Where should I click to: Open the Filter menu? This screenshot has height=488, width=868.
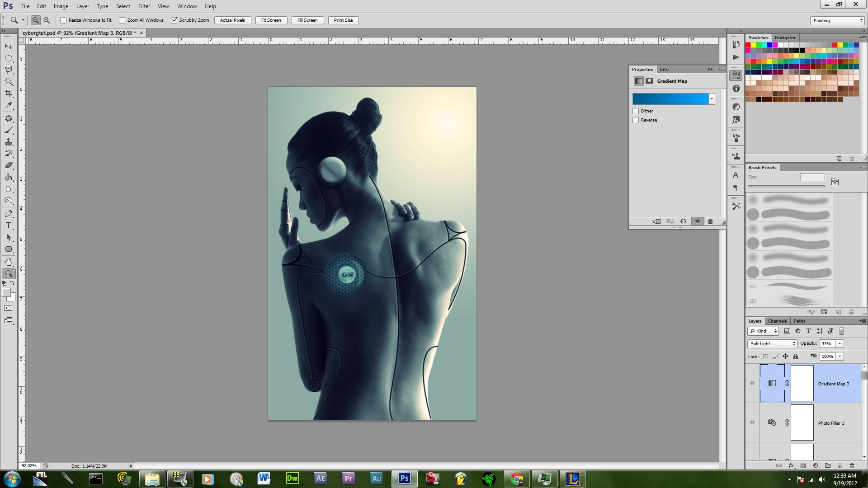pyautogui.click(x=144, y=6)
